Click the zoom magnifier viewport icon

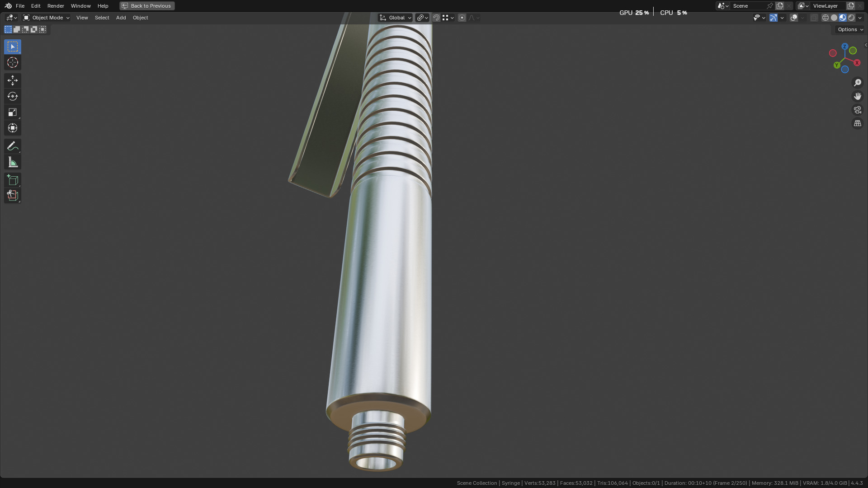click(858, 83)
